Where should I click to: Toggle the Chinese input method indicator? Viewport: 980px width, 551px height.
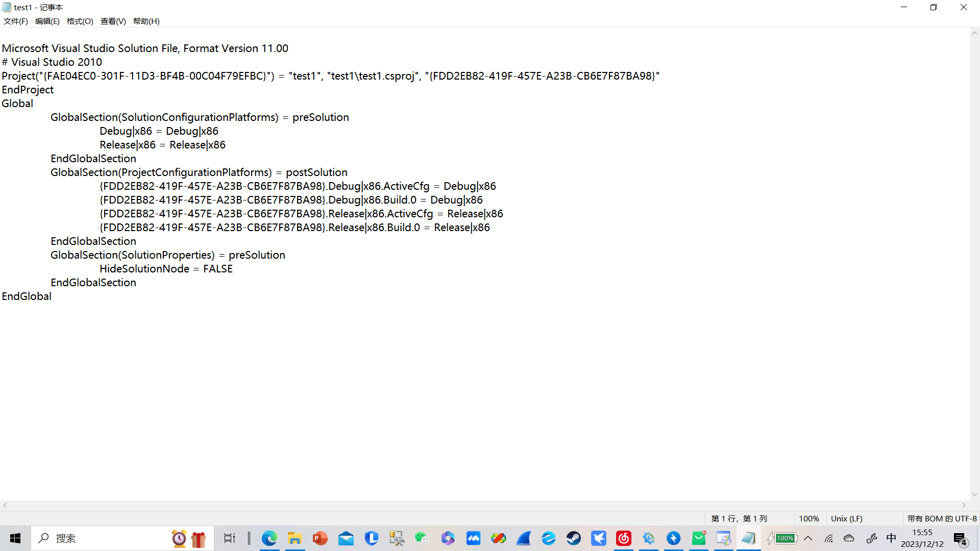point(891,538)
